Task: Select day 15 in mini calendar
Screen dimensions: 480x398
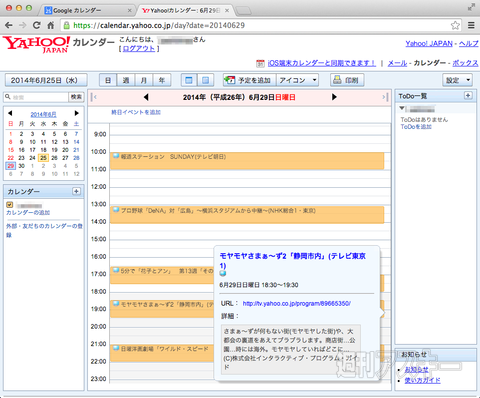Action: click(x=11, y=150)
